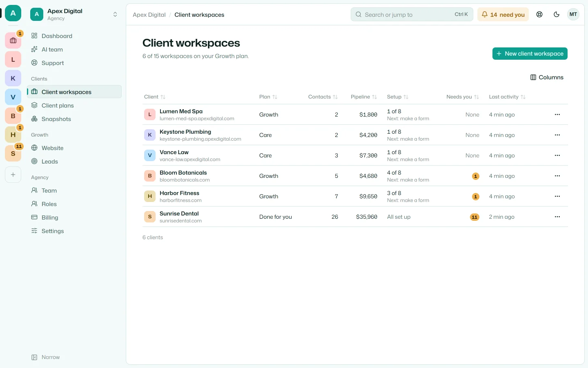The image size is (588, 368).
Task: Switch to Bloom Botanicals rail avatar B
Action: [x=13, y=116]
